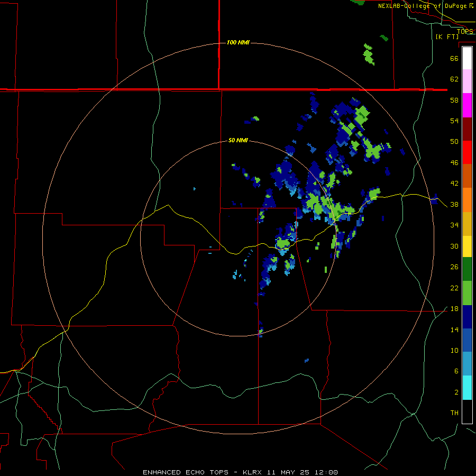Click the cyan swatch between 6 and 2
Viewport: 476px width, 476px height.
pyautogui.click(x=467, y=388)
